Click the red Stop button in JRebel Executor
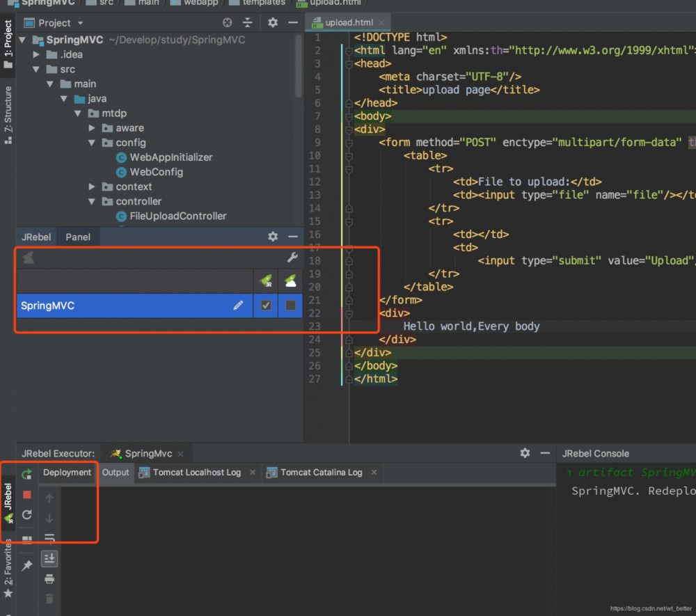This screenshot has height=616, width=696. (27, 495)
